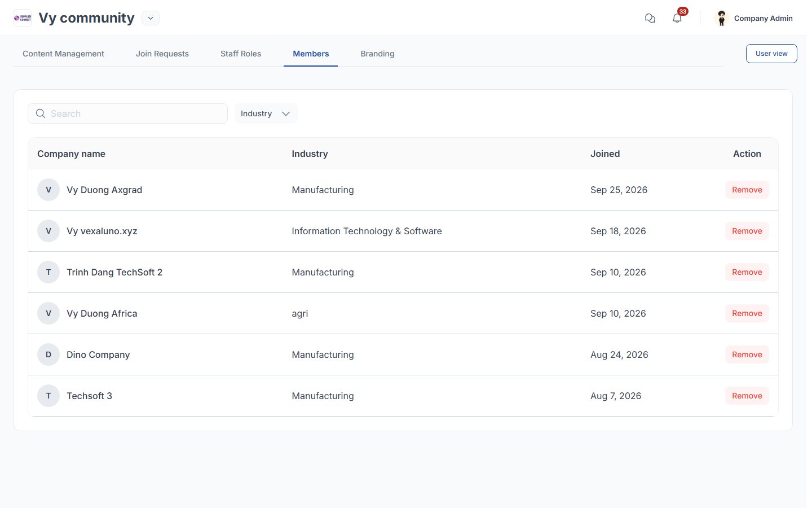Click Techsoft 3's T avatar

click(48, 396)
